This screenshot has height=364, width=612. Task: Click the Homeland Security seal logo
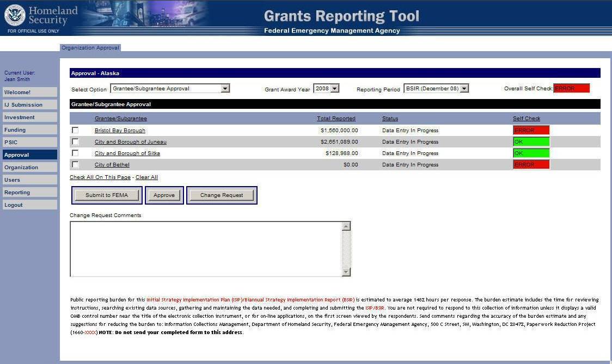point(15,15)
